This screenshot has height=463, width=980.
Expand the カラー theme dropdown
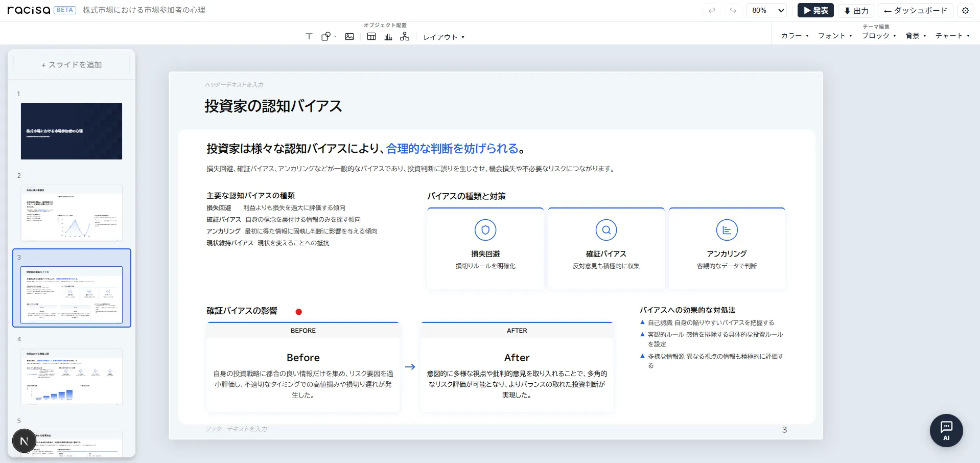[x=794, y=35]
